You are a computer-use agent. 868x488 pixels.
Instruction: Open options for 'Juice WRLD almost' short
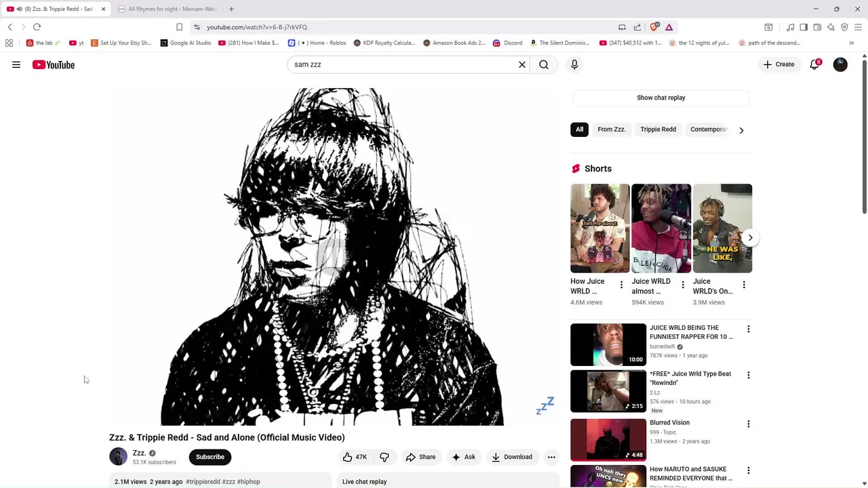click(x=683, y=285)
